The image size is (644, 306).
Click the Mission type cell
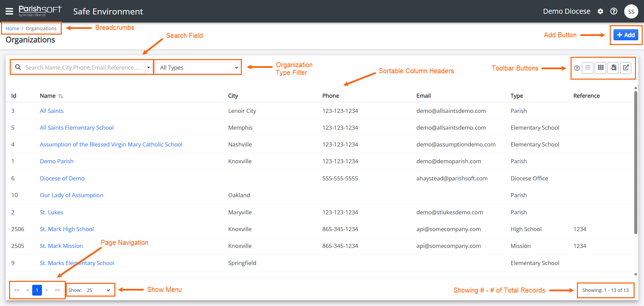(521, 246)
